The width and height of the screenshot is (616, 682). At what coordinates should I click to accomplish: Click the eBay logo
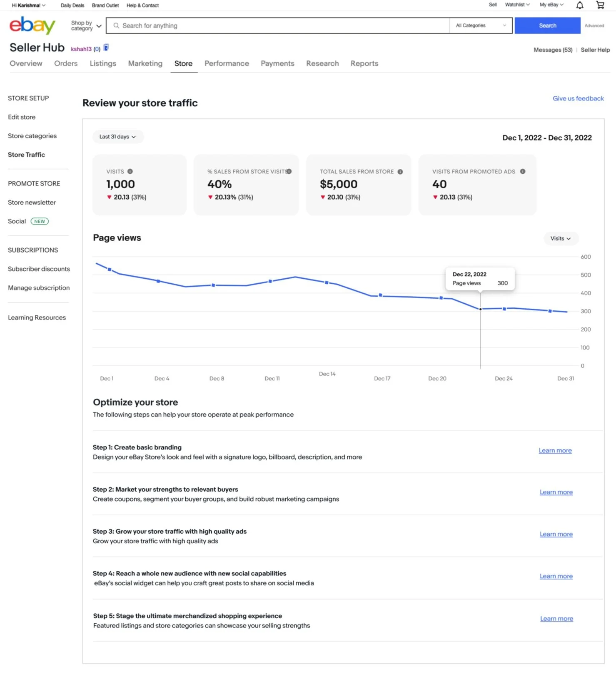click(x=32, y=26)
